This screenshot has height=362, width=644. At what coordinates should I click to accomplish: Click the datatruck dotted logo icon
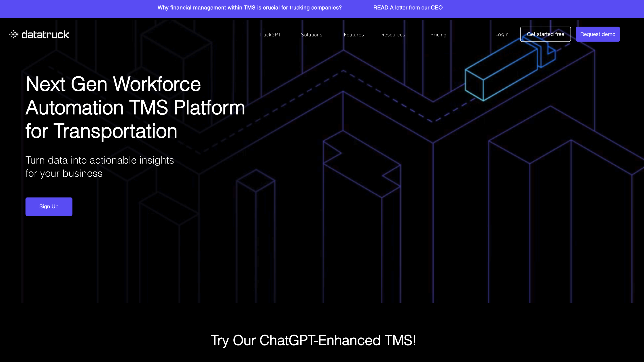click(x=13, y=34)
